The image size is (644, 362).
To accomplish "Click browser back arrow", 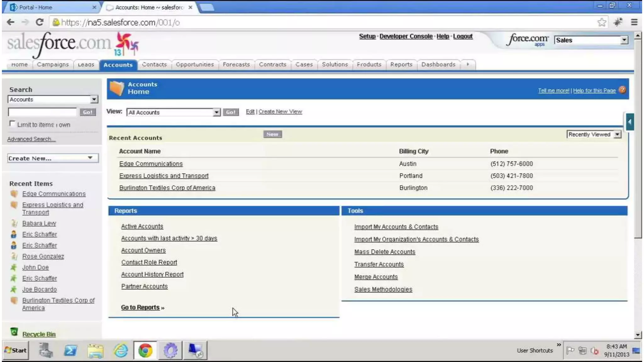I will click(10, 22).
